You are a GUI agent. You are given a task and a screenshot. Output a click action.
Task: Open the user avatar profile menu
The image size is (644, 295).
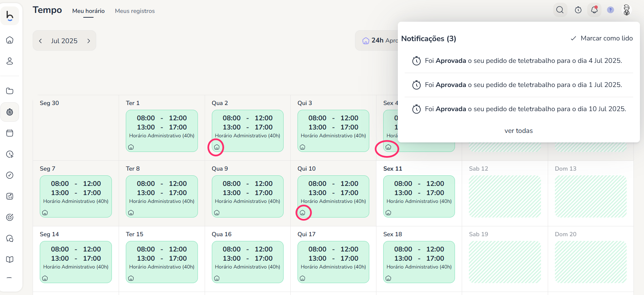tap(626, 10)
